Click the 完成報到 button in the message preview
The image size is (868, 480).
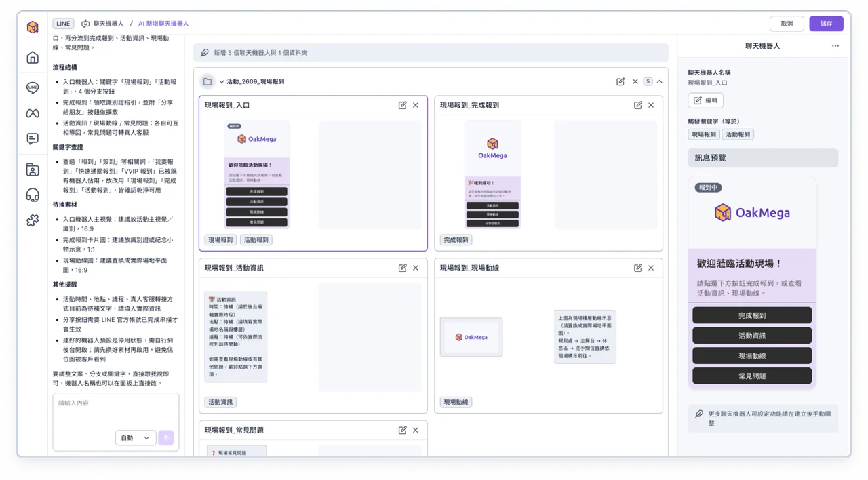(752, 315)
